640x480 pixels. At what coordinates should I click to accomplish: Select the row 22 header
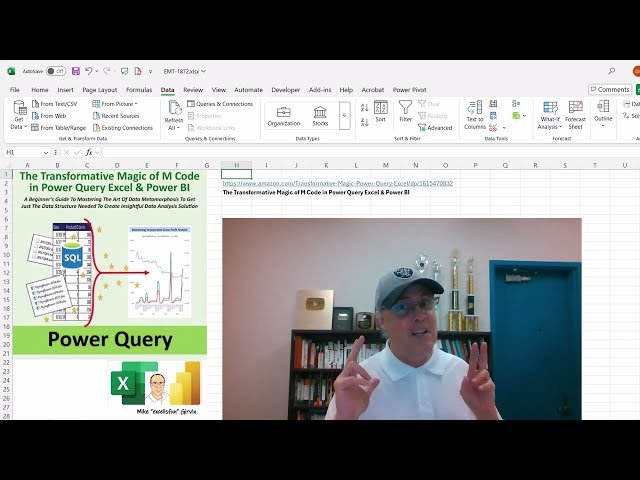click(x=6, y=362)
